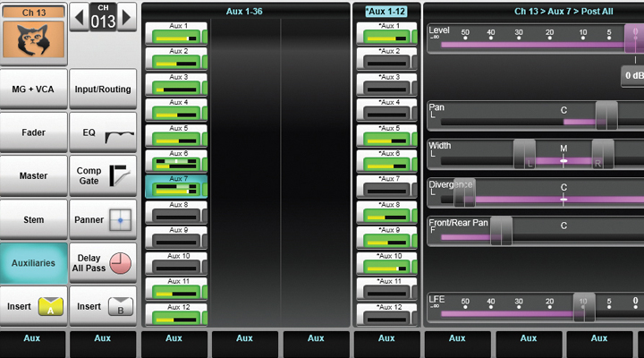Select Insert B
Screen dimensions: 644x358
click(x=103, y=306)
